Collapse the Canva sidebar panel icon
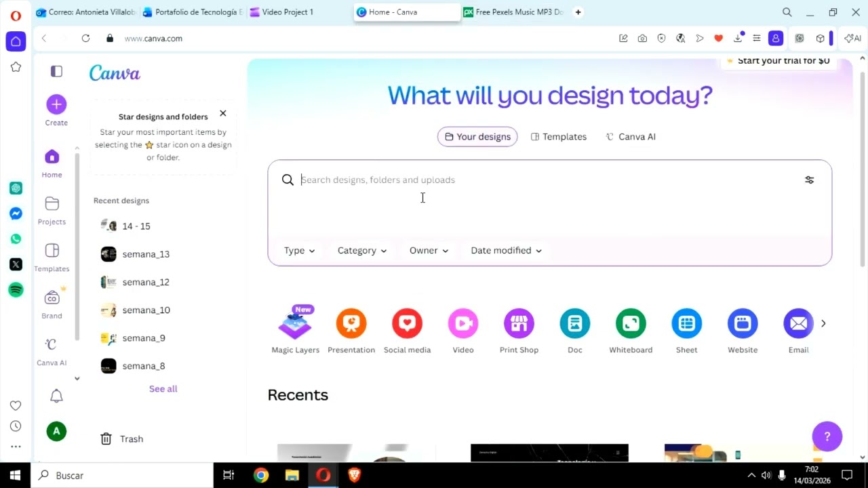This screenshot has width=868, height=488. (56, 71)
